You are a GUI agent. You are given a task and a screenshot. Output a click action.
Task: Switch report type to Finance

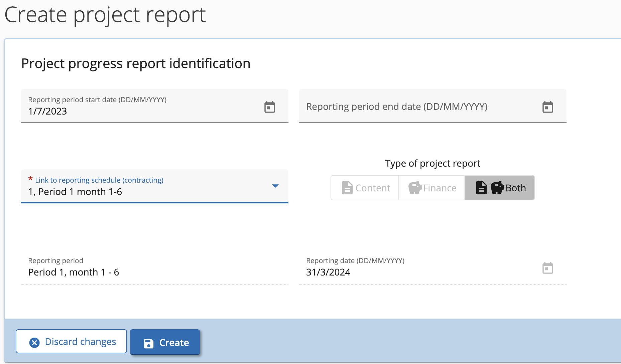coord(432,188)
